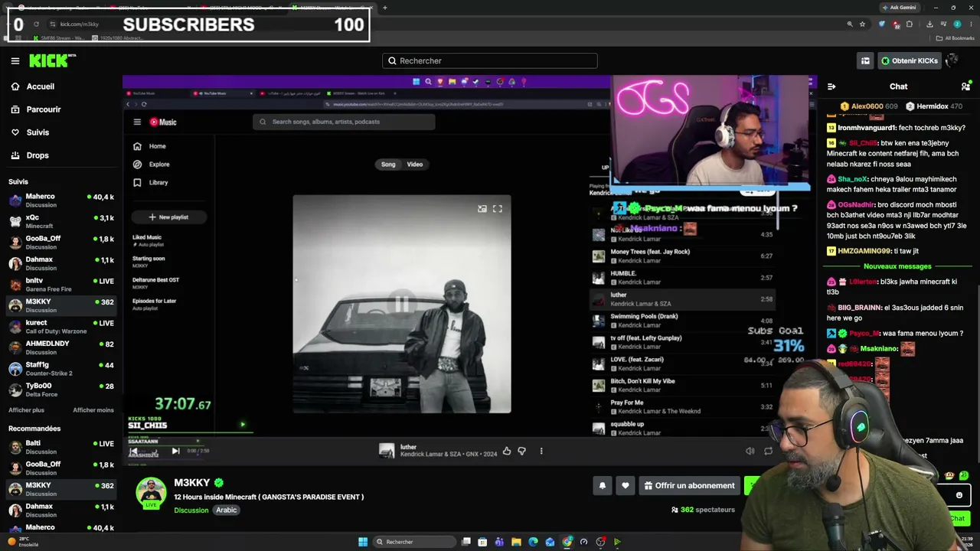Open the Liked Music playlist
This screenshot has height=551, width=980.
(147, 240)
